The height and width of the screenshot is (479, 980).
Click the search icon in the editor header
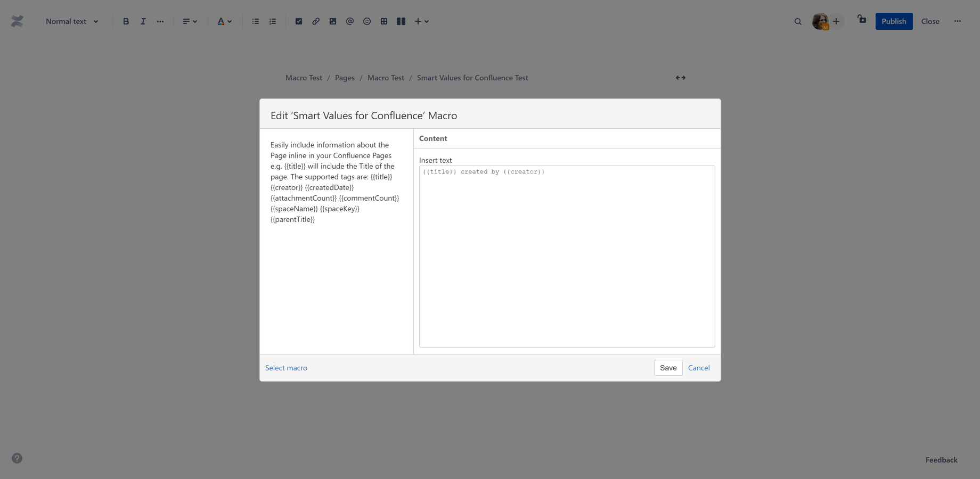[x=798, y=21]
